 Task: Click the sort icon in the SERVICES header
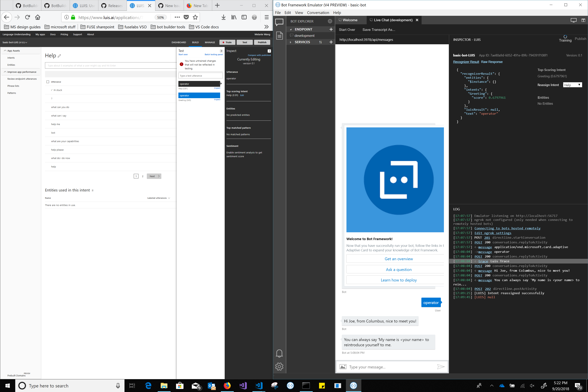click(x=320, y=42)
